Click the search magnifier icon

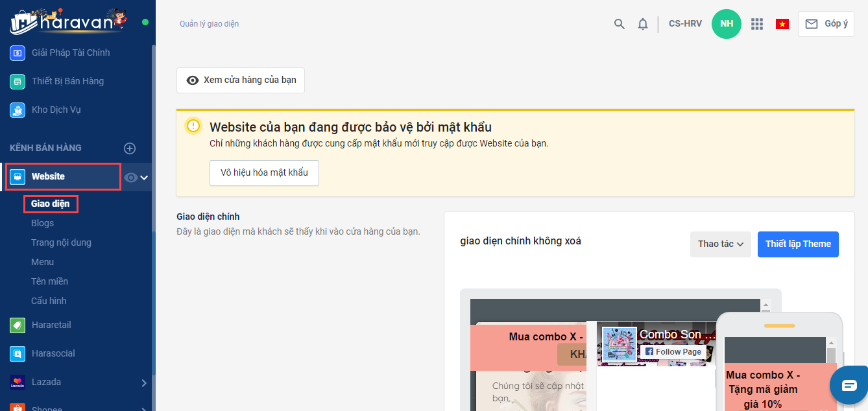620,24
